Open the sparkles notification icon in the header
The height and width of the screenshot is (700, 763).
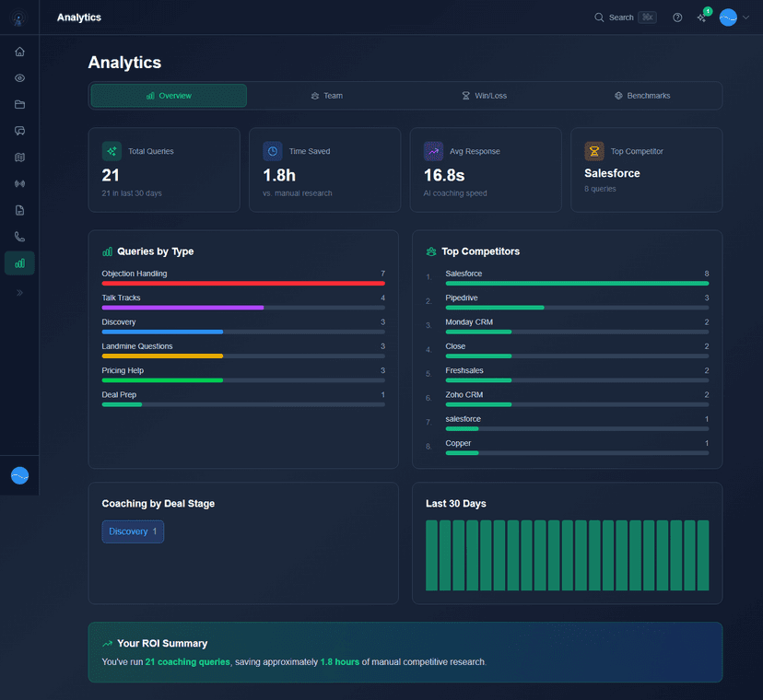click(702, 17)
